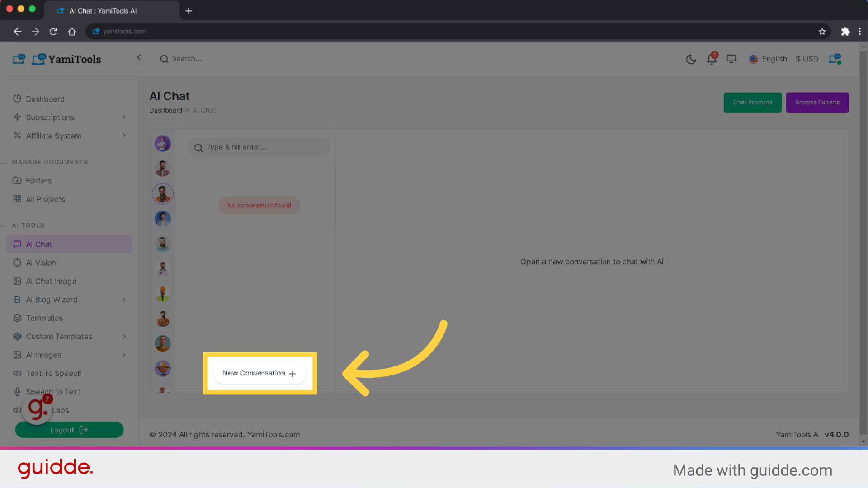Click Browse Experts button
Image resolution: width=868 pixels, height=488 pixels.
pyautogui.click(x=817, y=102)
